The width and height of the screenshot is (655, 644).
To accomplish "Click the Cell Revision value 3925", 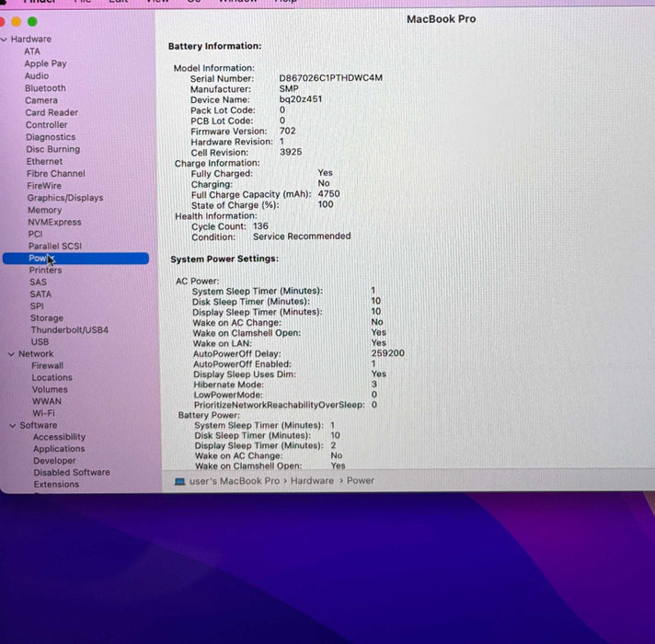I will [x=291, y=152].
